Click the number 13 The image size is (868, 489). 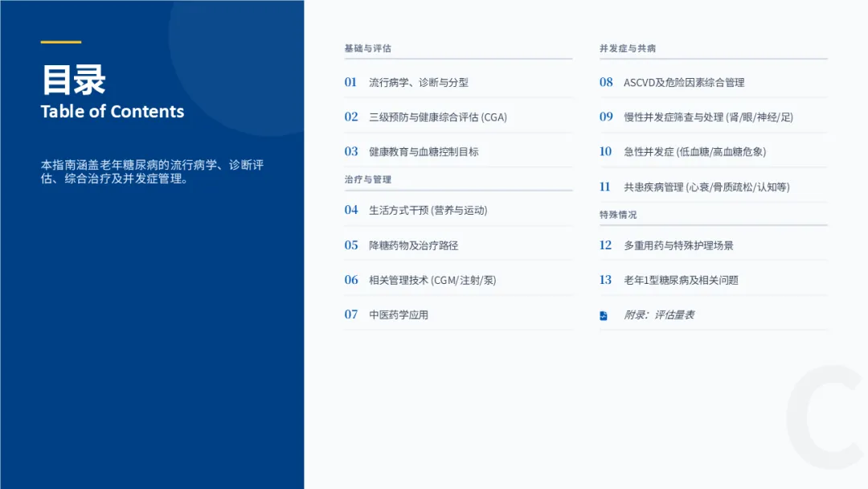click(x=606, y=280)
